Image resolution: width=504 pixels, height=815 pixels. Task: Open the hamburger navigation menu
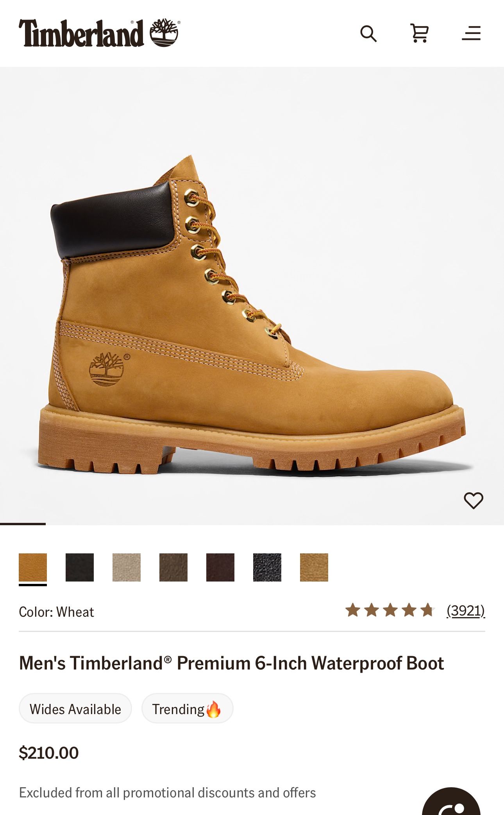(x=471, y=33)
